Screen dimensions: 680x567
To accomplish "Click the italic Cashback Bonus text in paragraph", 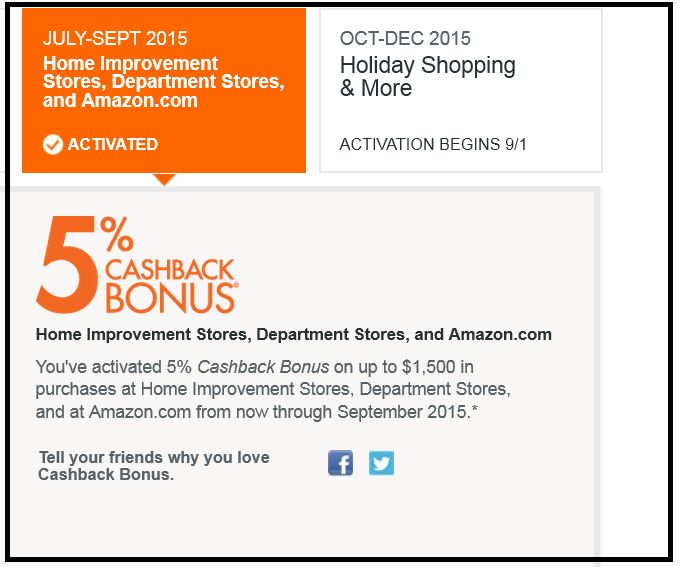I will tap(268, 367).
